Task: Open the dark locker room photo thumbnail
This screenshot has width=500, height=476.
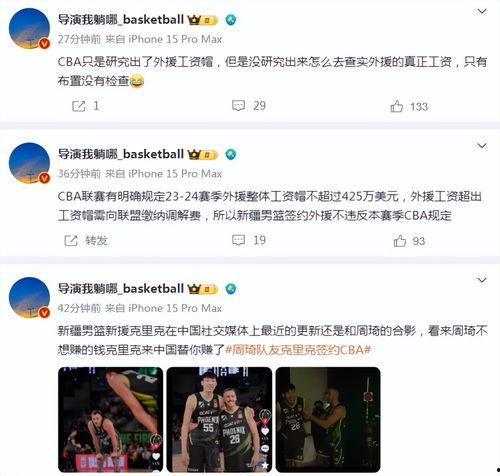Action: click(328, 419)
